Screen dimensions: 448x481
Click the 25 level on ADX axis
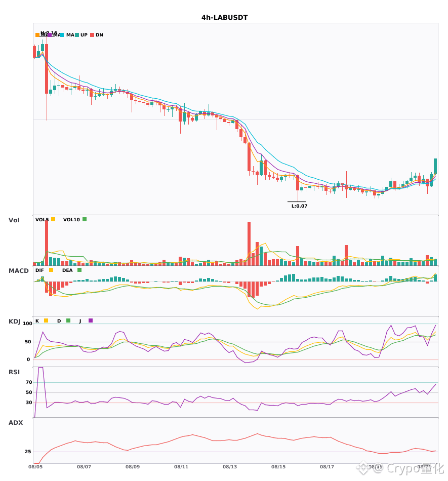click(28, 452)
